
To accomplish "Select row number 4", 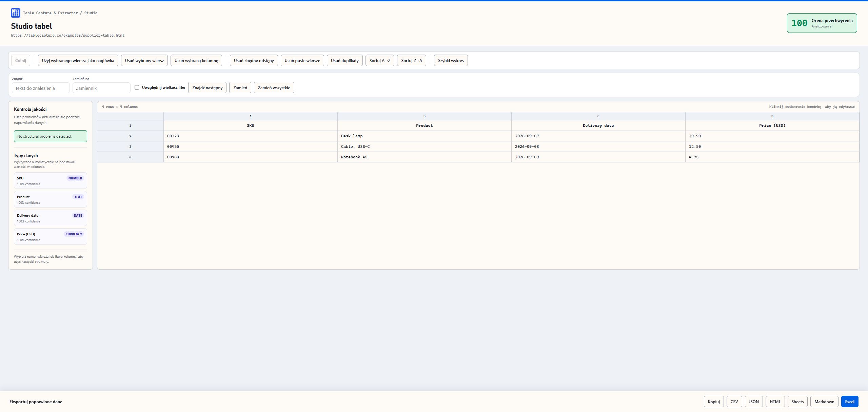I will (130, 157).
